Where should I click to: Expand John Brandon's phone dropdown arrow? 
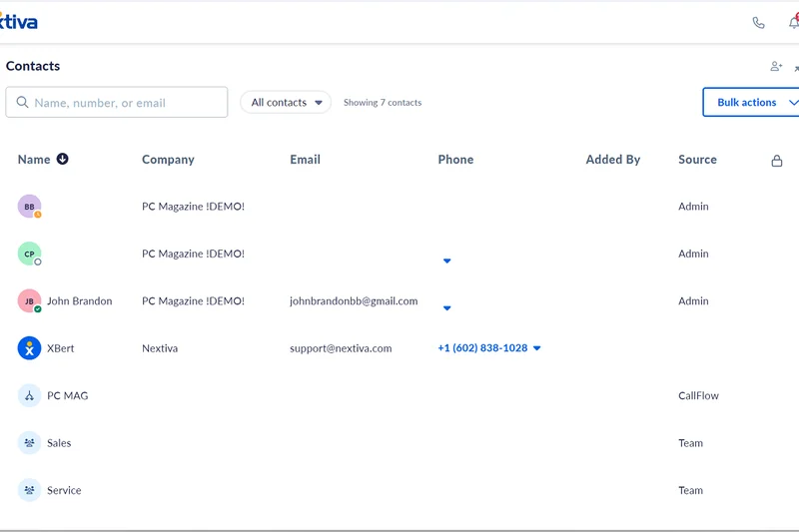pyautogui.click(x=447, y=308)
